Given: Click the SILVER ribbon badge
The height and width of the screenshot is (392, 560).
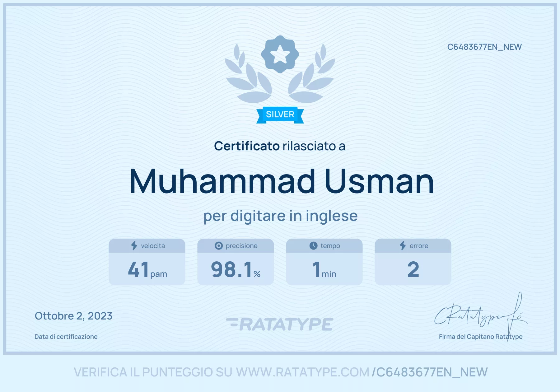Looking at the screenshot, I should click(280, 115).
